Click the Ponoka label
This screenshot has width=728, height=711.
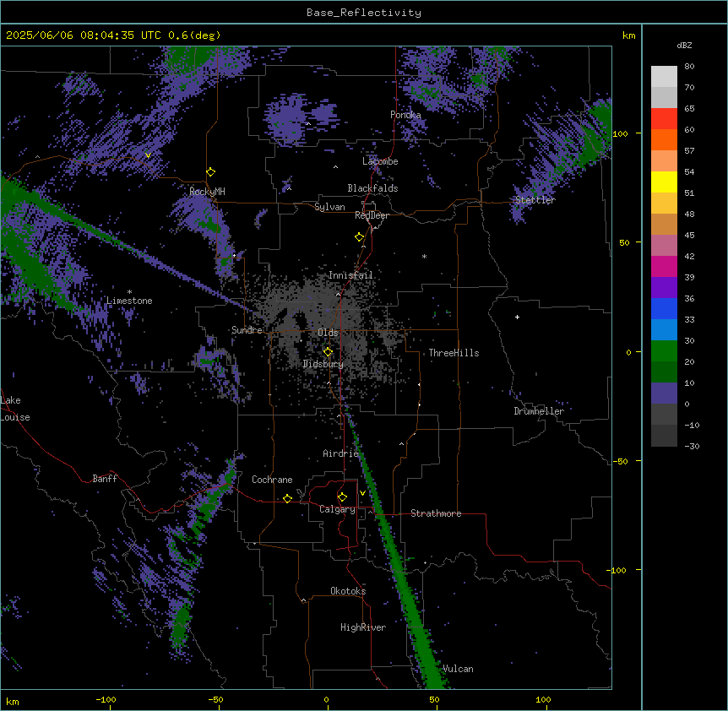405,115
